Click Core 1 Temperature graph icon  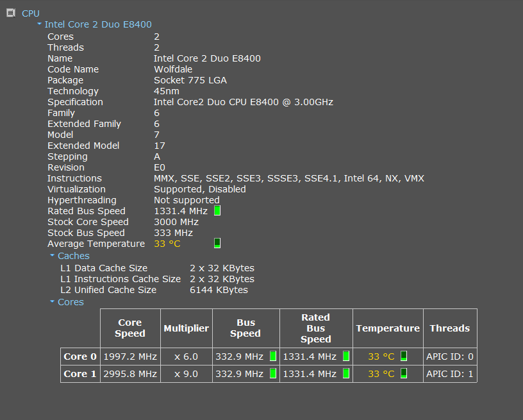tap(404, 373)
